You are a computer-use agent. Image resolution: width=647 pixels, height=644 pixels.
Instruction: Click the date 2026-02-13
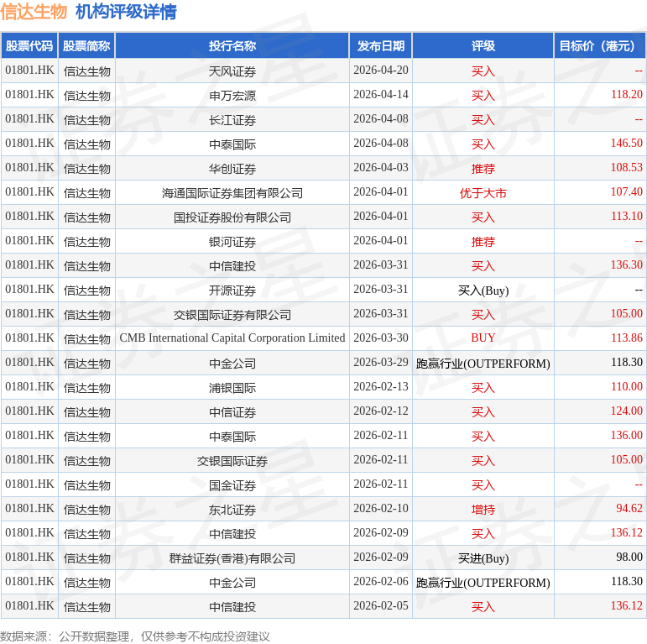coord(381,387)
